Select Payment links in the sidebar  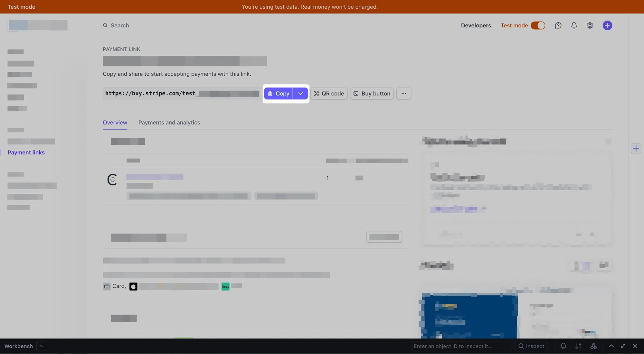26,153
